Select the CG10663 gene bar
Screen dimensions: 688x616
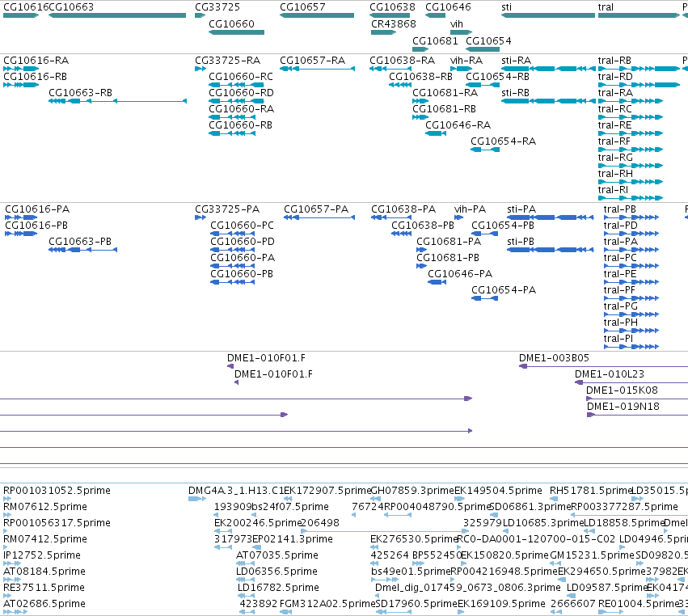pos(117,16)
